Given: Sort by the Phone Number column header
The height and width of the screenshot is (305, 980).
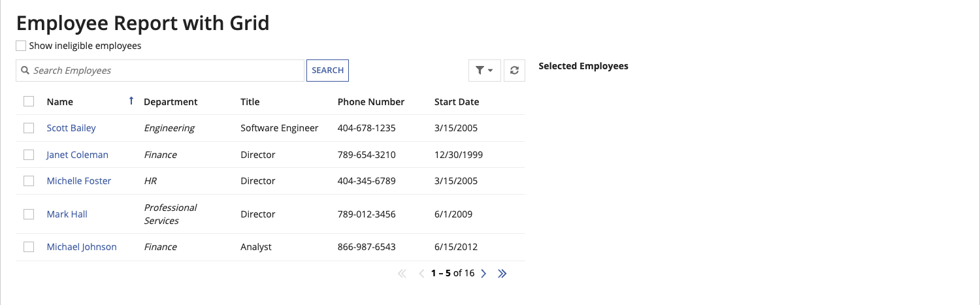Looking at the screenshot, I should [371, 102].
